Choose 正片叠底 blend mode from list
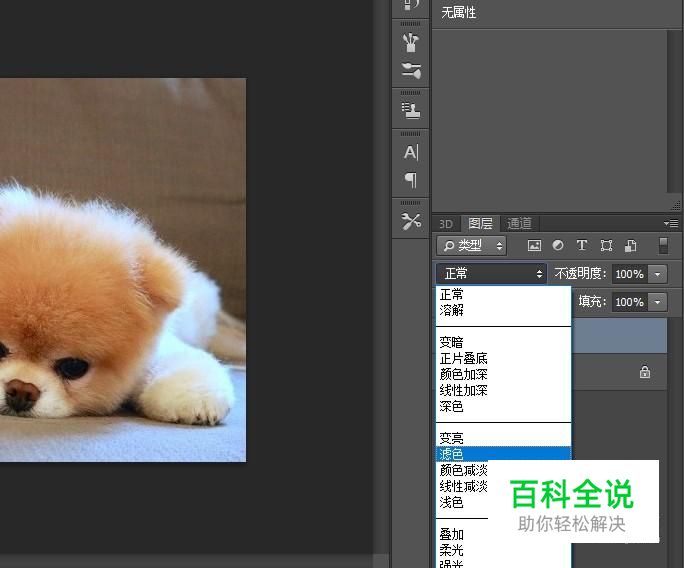Image resolution: width=684 pixels, height=568 pixels. (x=463, y=358)
